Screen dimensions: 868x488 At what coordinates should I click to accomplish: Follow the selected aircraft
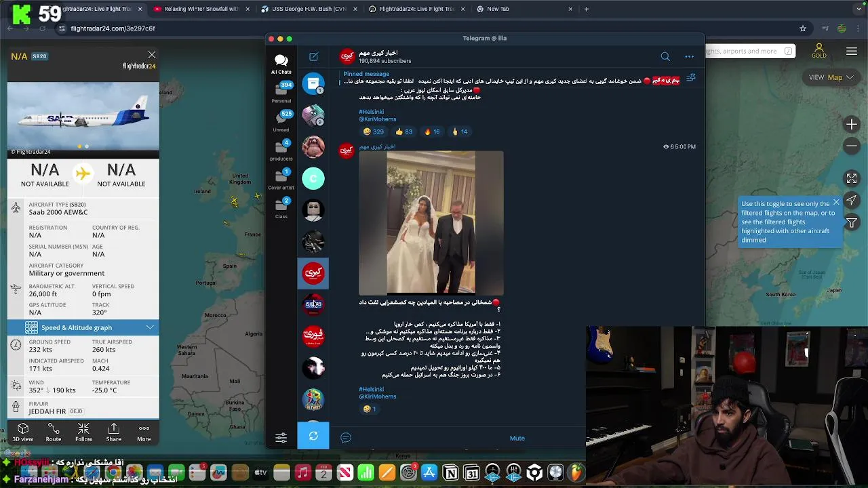[x=83, y=432]
